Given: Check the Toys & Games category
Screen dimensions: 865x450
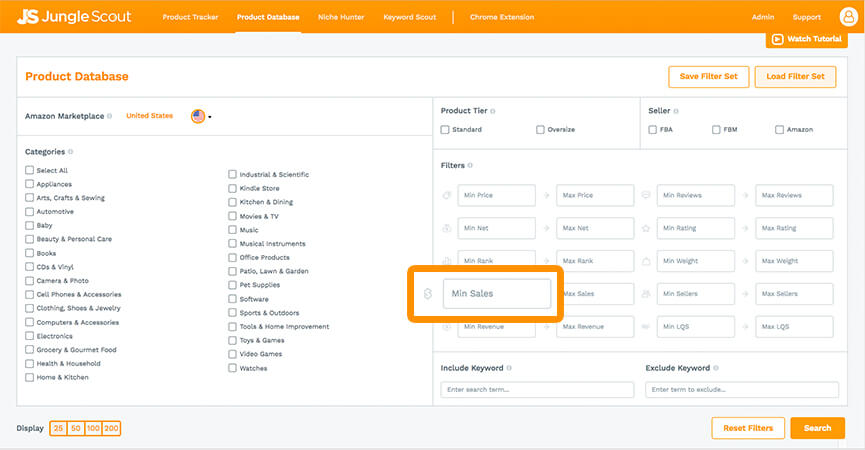Looking at the screenshot, I should [x=232, y=340].
